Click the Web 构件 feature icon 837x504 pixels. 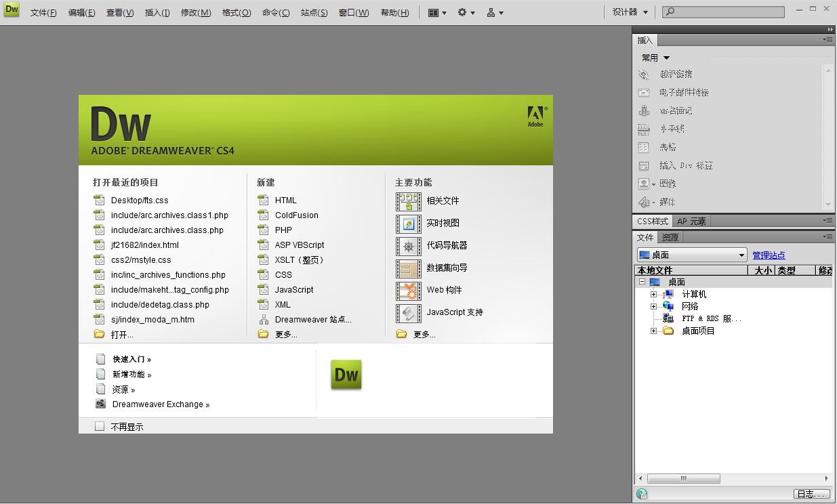point(409,291)
